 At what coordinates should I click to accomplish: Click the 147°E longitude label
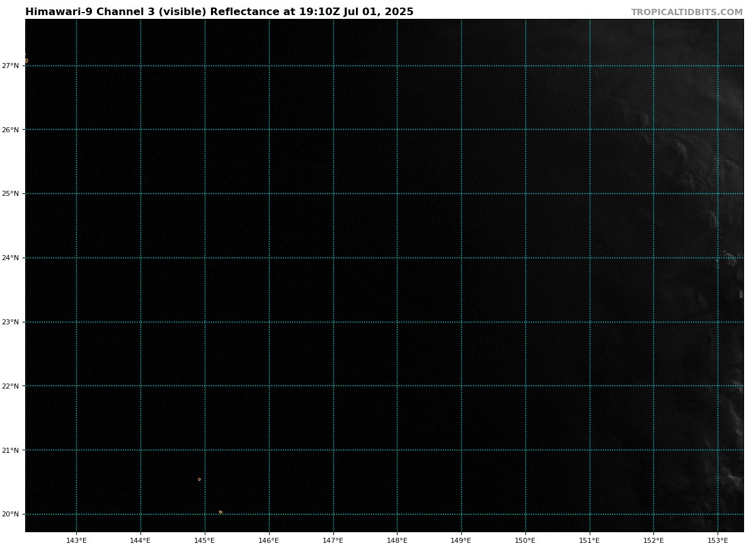[x=333, y=540]
